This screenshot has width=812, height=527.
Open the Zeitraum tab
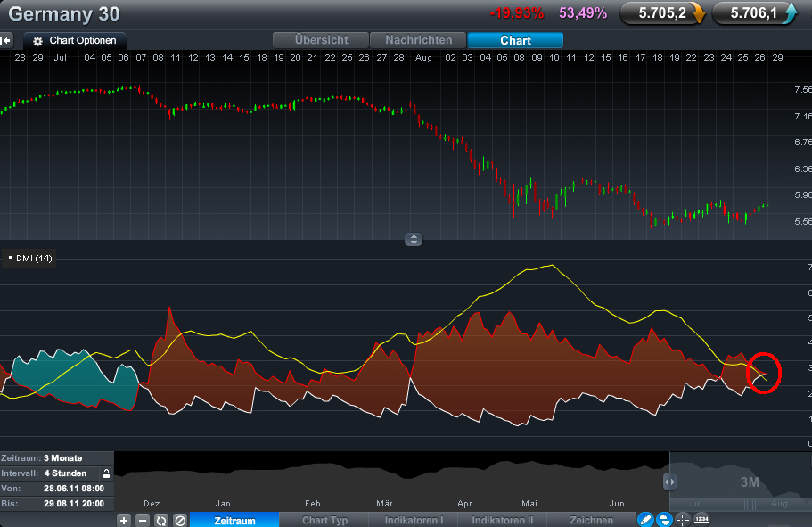tap(234, 520)
